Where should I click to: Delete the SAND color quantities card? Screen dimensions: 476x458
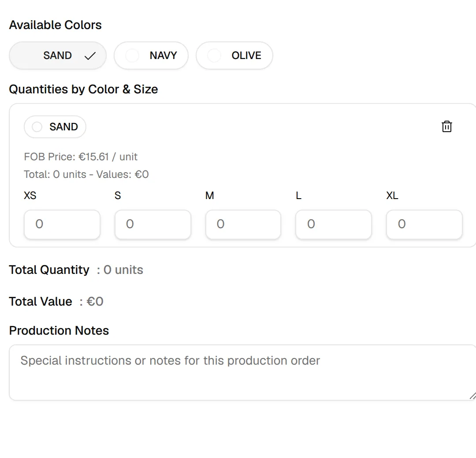click(x=446, y=126)
